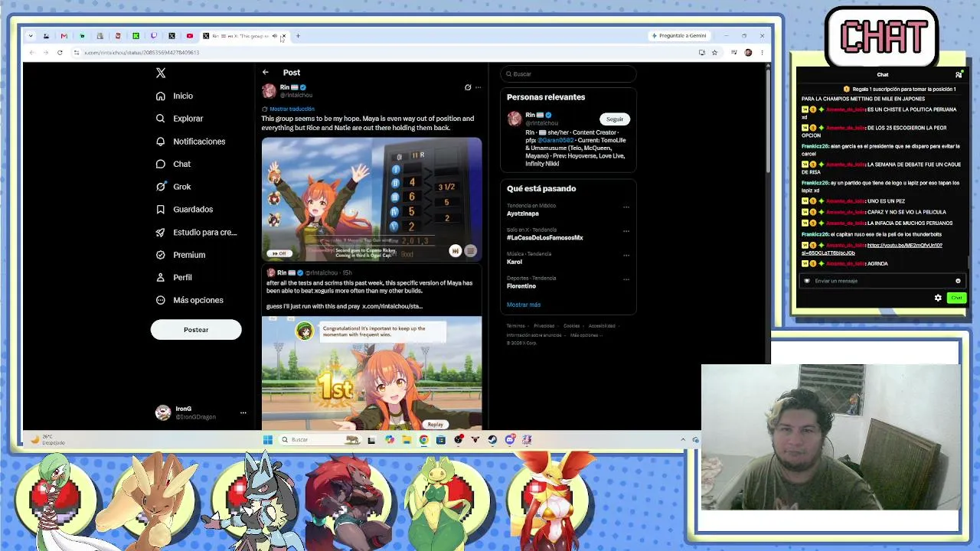This screenshot has width=980, height=551.
Task: Click Pregúntale a Gemini button
Action: (x=679, y=36)
